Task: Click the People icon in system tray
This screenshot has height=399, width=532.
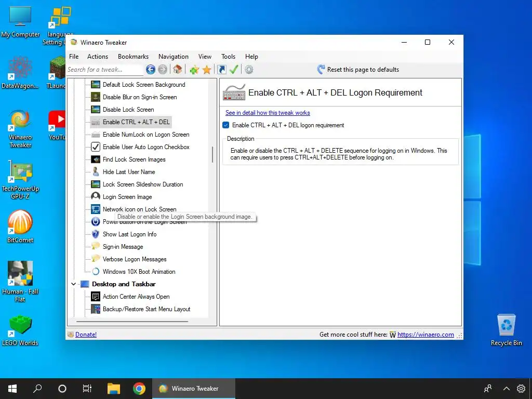Action: coord(488,389)
